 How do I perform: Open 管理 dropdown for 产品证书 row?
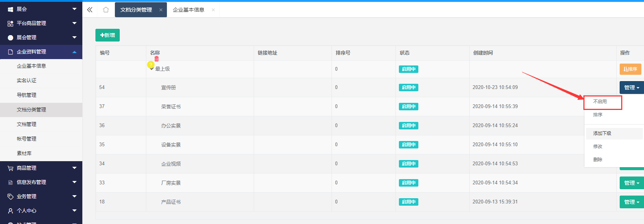point(631,202)
